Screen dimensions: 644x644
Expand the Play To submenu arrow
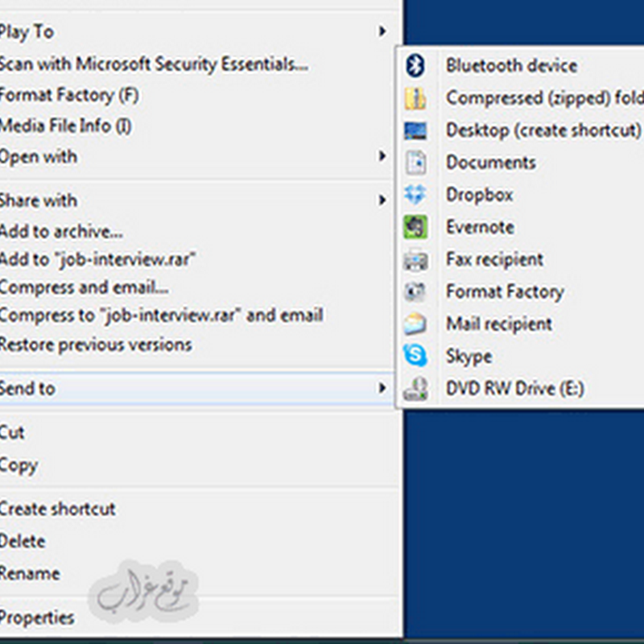(x=382, y=31)
